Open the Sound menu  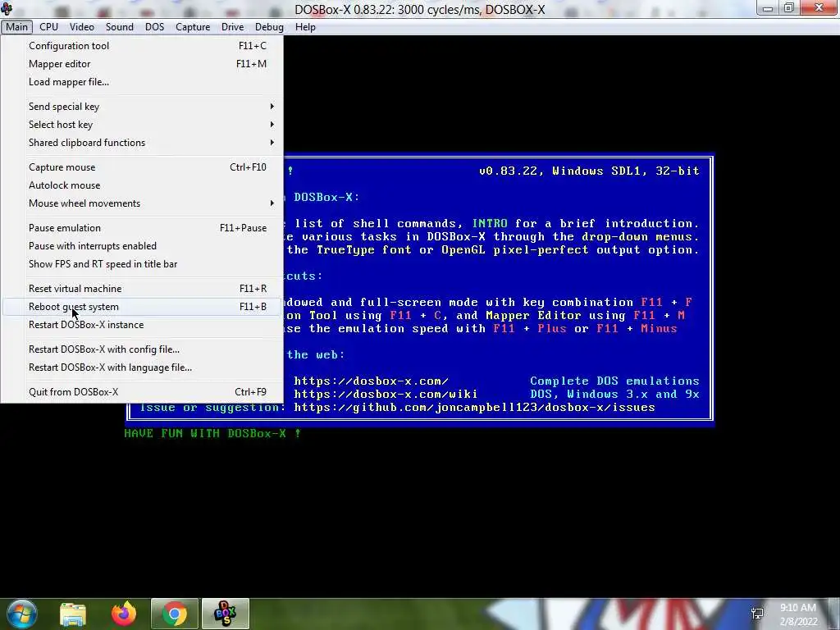(x=120, y=27)
